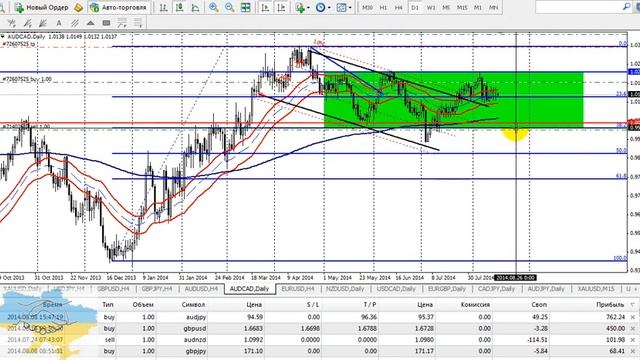Switch to the NZDUSD,Daily chart tab
Viewport: 640px width, 360px height.
click(x=345, y=289)
